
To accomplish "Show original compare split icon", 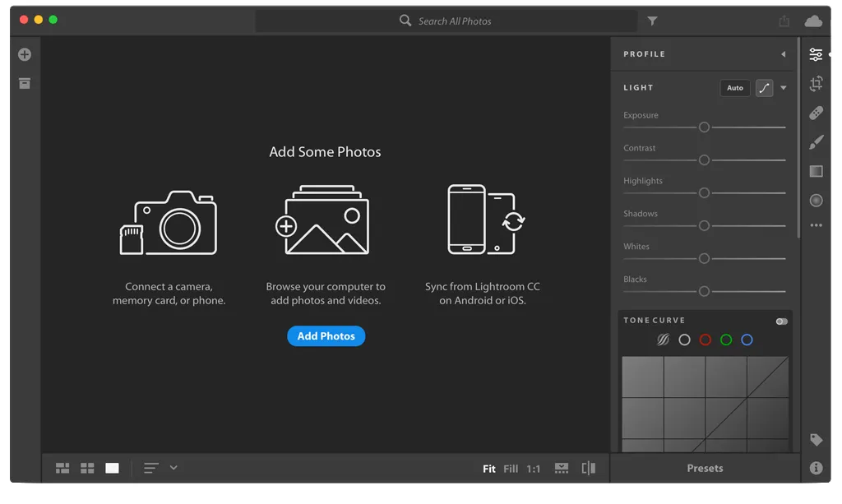I will 589,468.
